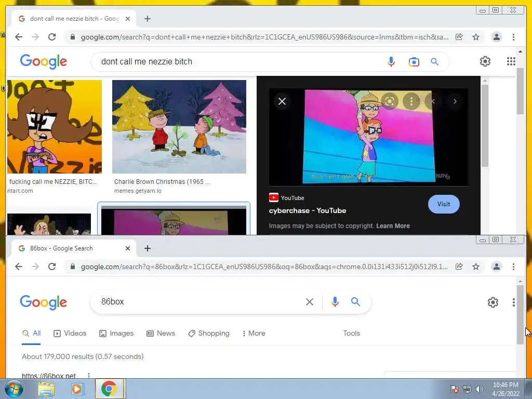
Task: Open profile icon in the top Chrome window
Action: click(496, 37)
